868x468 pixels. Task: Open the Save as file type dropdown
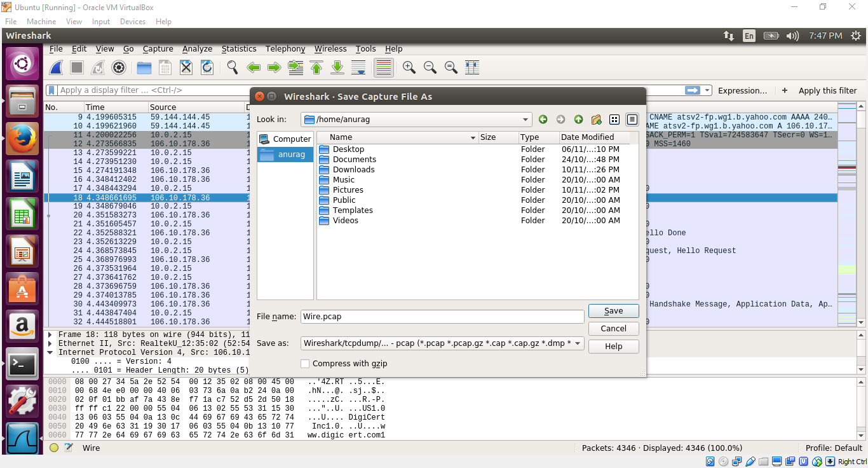(578, 343)
